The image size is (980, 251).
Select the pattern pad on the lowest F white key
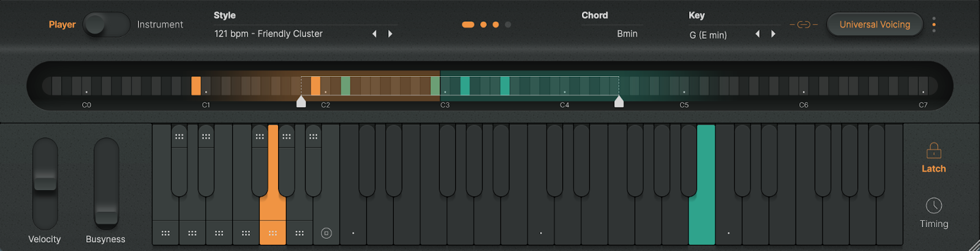coord(246,233)
